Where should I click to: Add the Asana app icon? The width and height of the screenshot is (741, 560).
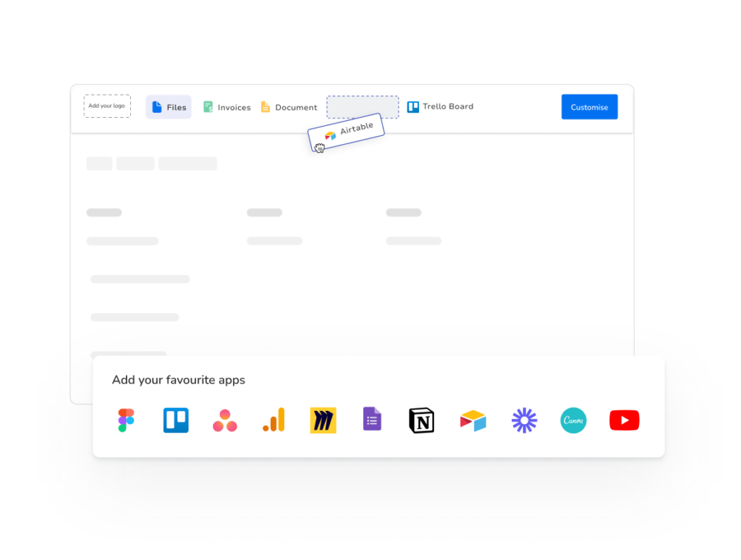(224, 420)
